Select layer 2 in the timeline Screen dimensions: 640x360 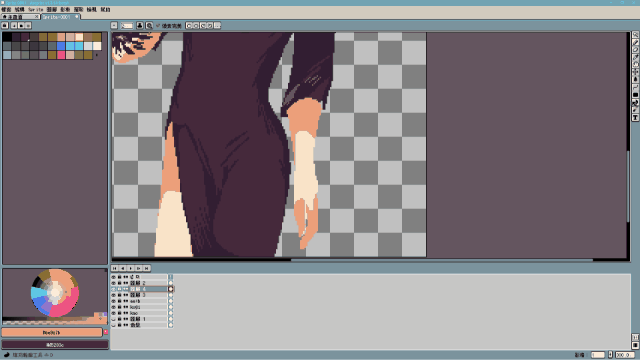coord(148,283)
